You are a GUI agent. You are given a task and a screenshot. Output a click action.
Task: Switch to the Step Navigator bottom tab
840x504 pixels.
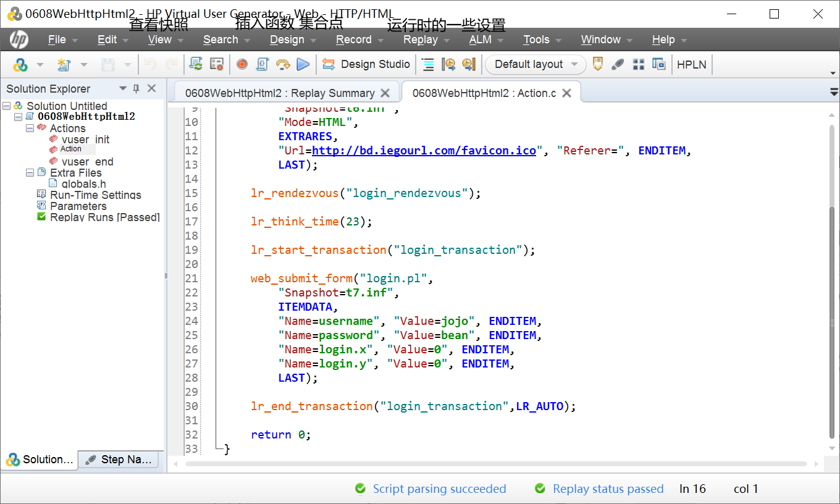pyautogui.click(x=119, y=460)
